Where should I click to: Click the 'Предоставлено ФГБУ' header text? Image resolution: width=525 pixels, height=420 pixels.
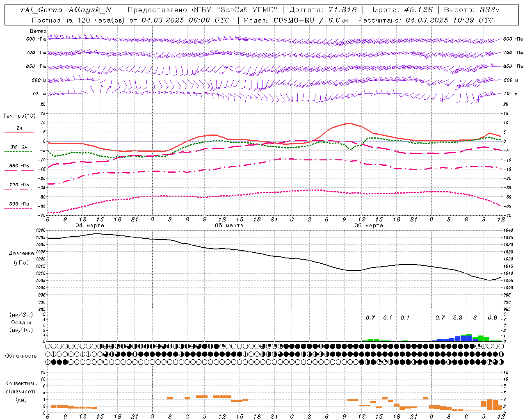(x=170, y=10)
